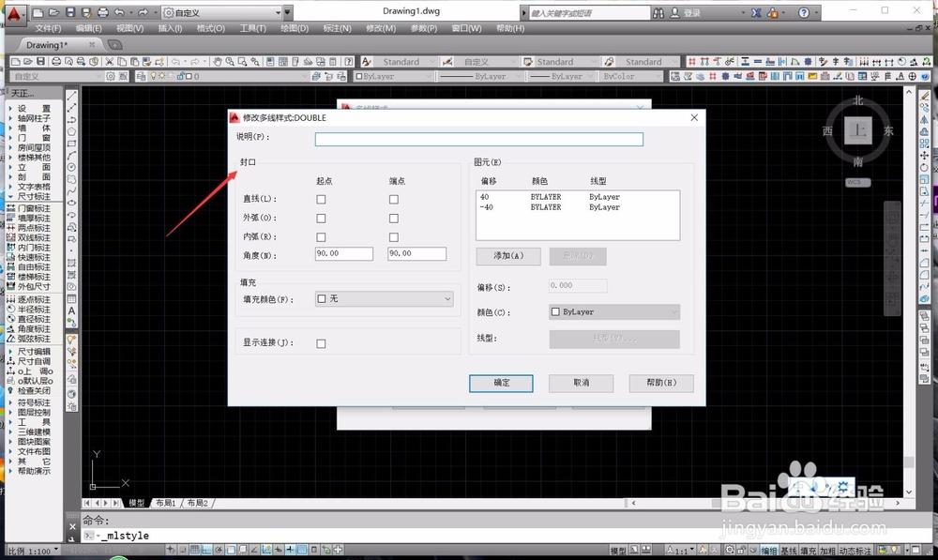The width and height of the screenshot is (938, 560).
Task: Check 内弧(R) start point checkbox
Action: (321, 237)
